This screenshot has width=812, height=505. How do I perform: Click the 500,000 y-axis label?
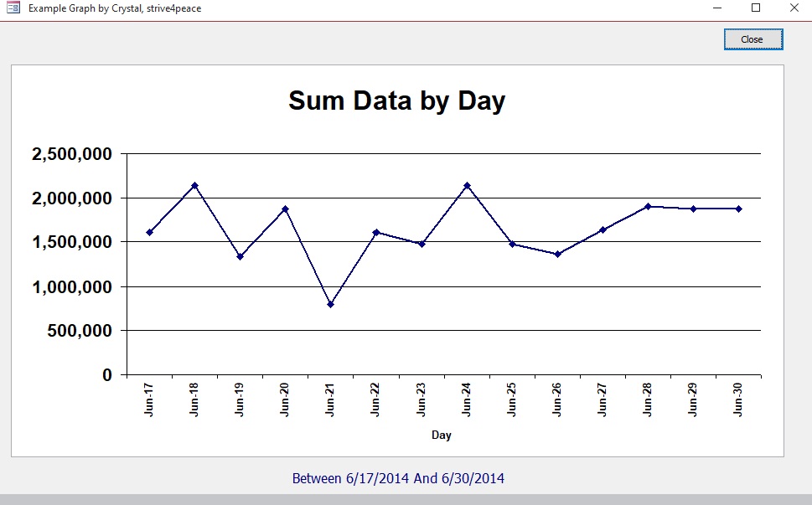coord(80,330)
